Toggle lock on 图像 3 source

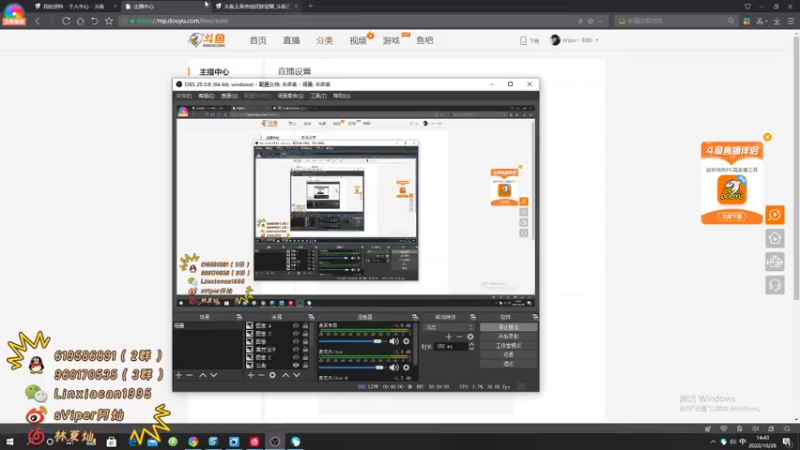point(305,334)
